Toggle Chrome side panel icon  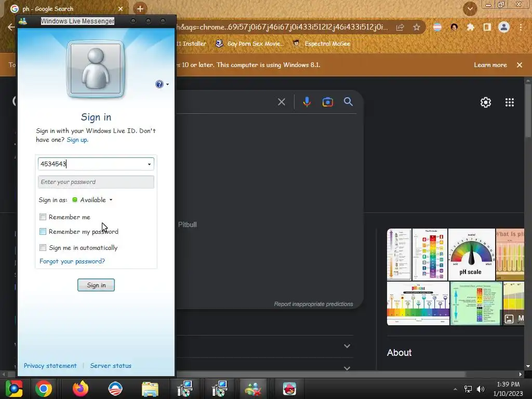click(x=487, y=27)
